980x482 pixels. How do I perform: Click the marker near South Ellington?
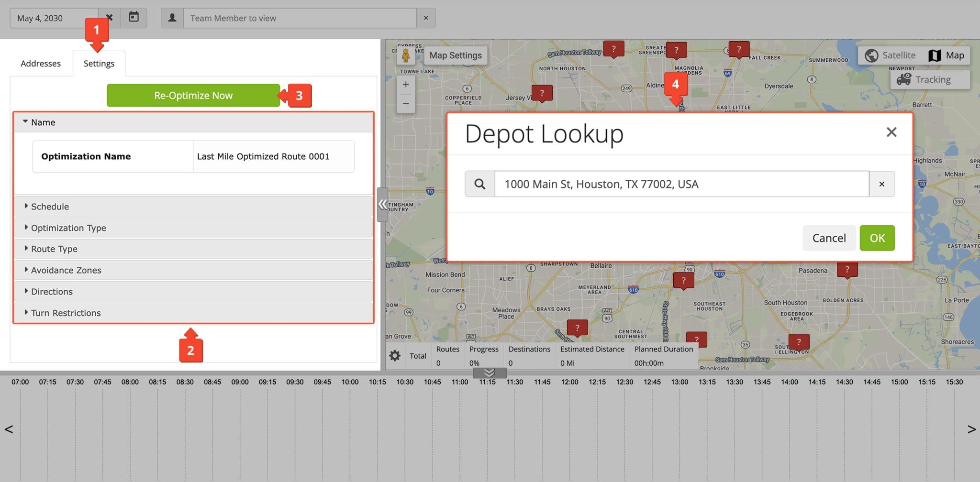click(x=799, y=342)
